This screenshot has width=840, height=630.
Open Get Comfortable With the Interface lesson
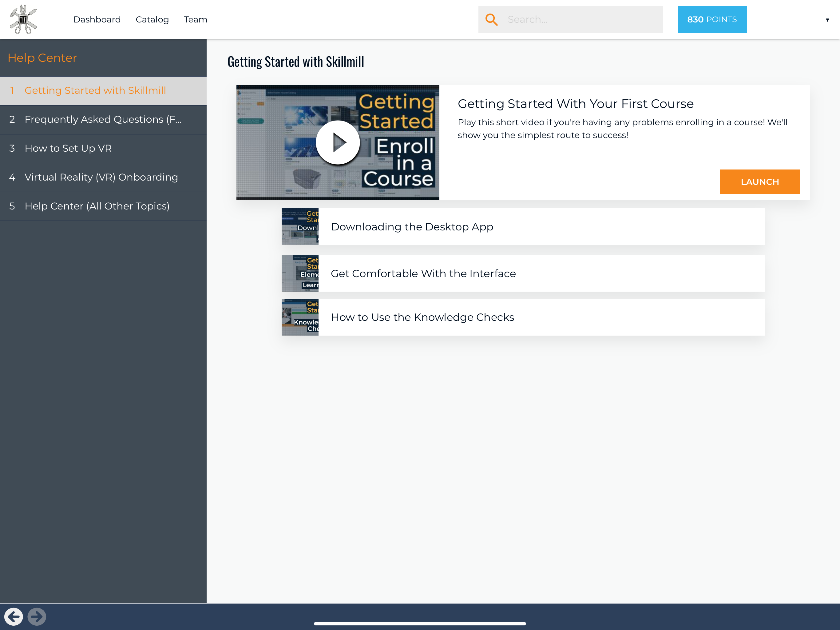[523, 273]
